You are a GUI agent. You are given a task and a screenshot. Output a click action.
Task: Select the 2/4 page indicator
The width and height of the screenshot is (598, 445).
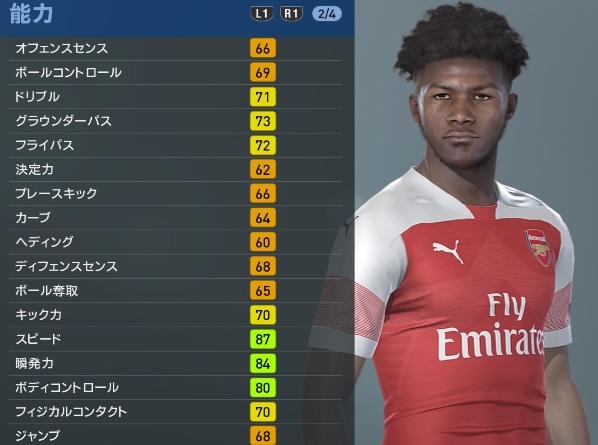(327, 14)
